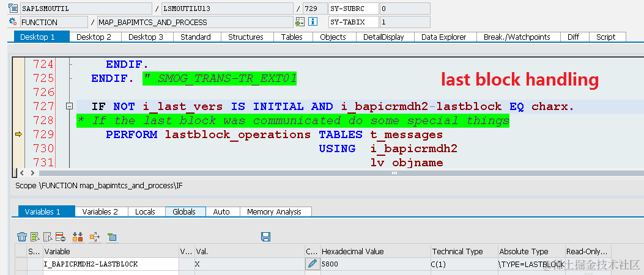The height and width of the screenshot is (275, 644).
Task: Click line number 727 in the gutter
Action: pyautogui.click(x=43, y=107)
